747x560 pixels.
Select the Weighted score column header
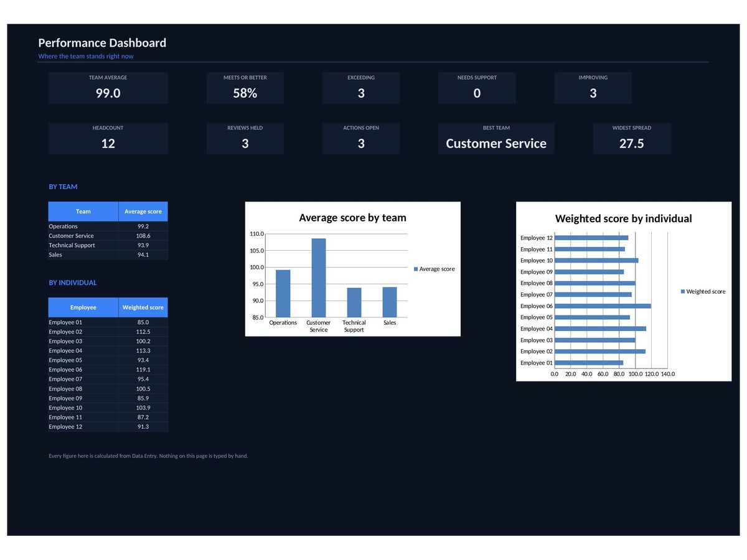coord(143,307)
